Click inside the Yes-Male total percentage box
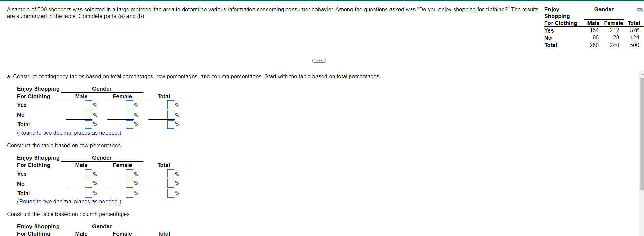 coord(88,105)
